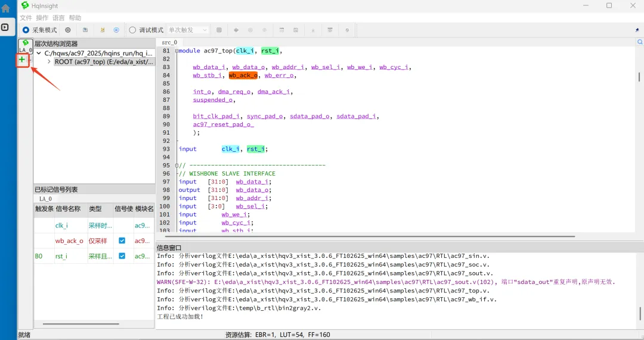Click the blue circular icon in toolbar
The width and height of the screenshot is (644, 340).
coord(116,30)
